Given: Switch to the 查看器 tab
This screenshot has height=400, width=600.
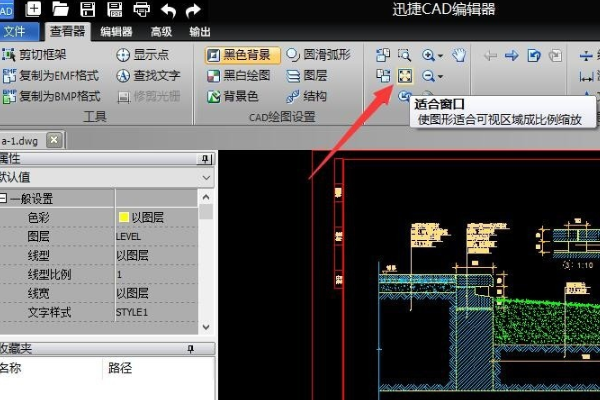Looking at the screenshot, I should (x=67, y=31).
